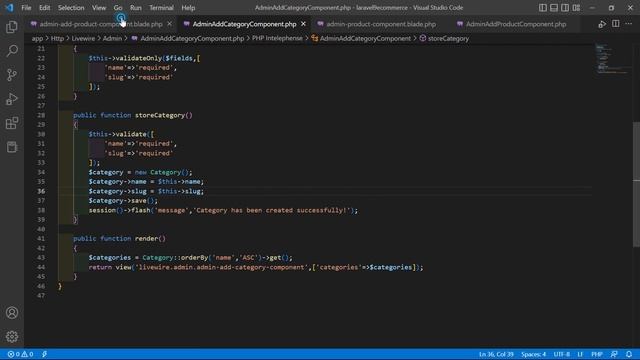Open Run and Debug view
Screen dimensions: 640x360
click(x=12, y=99)
